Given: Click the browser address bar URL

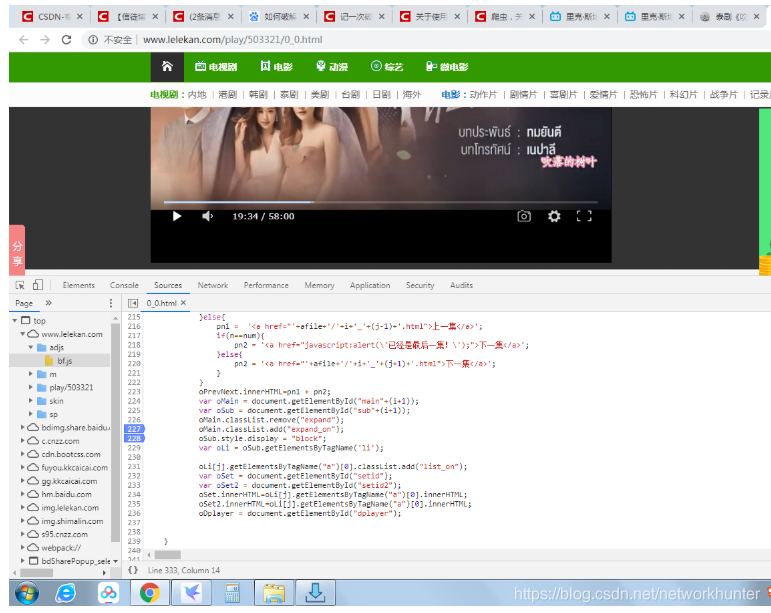Looking at the screenshot, I should (x=233, y=40).
